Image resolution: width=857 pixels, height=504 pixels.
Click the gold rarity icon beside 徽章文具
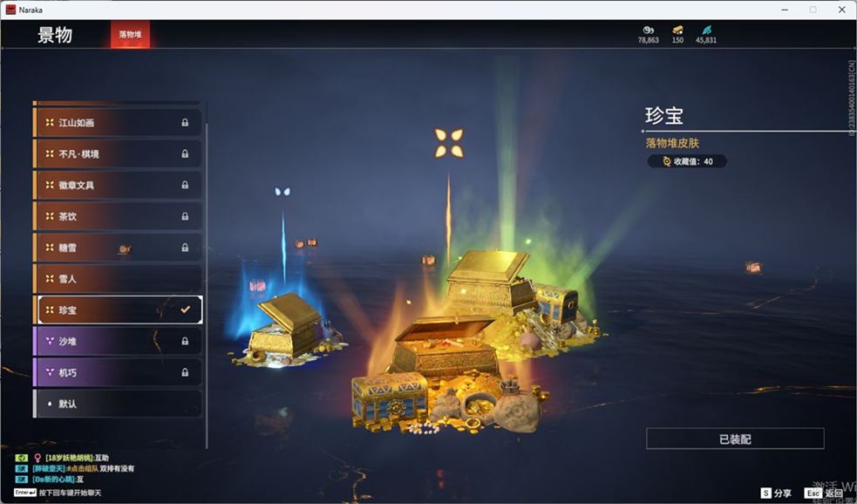pyautogui.click(x=50, y=186)
